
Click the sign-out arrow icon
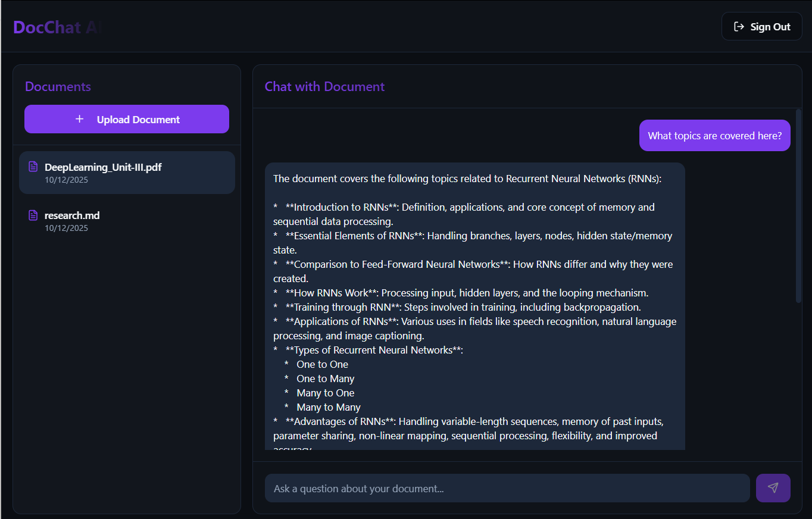coord(739,27)
